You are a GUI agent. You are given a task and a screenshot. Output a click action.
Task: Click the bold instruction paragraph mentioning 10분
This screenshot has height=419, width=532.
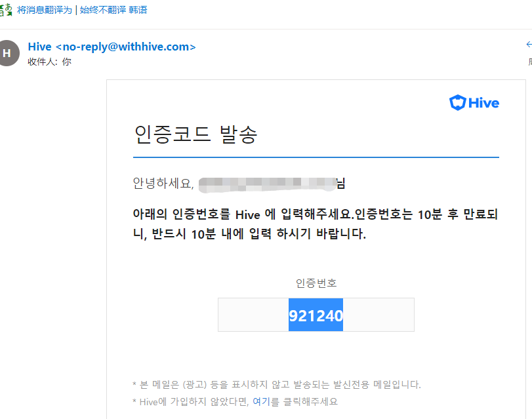315,224
